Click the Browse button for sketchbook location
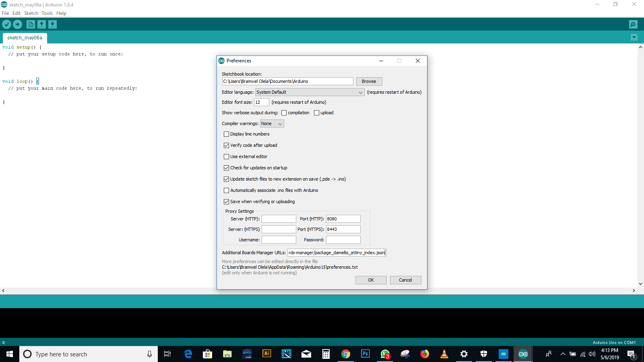Image resolution: width=644 pixels, height=362 pixels. point(369,81)
